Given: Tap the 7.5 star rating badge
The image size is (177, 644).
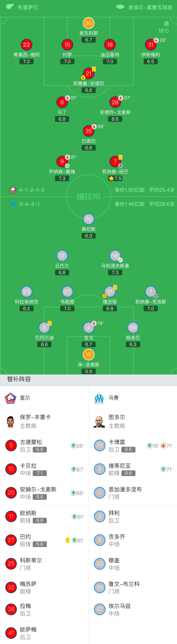Looking at the screenshot, I should tap(115, 178).
